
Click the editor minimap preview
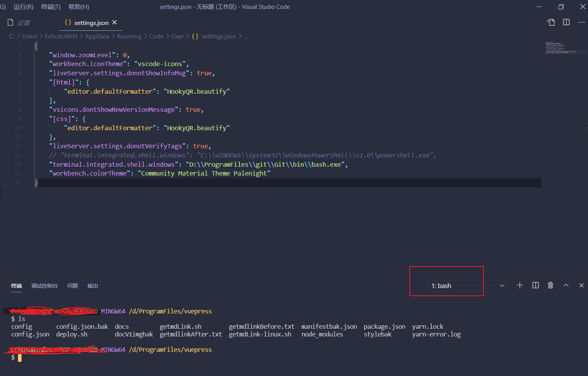pos(565,48)
